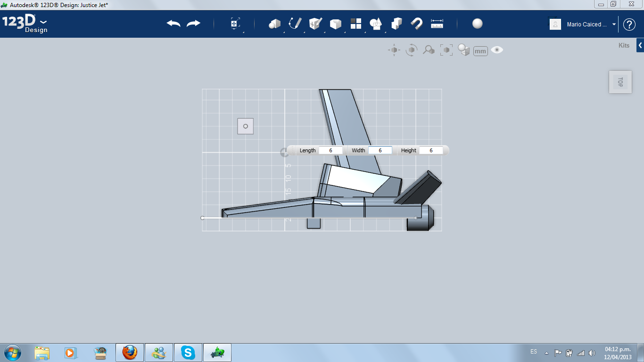The image size is (644, 362).
Task: Click the TOP view cube face
Action: [620, 82]
